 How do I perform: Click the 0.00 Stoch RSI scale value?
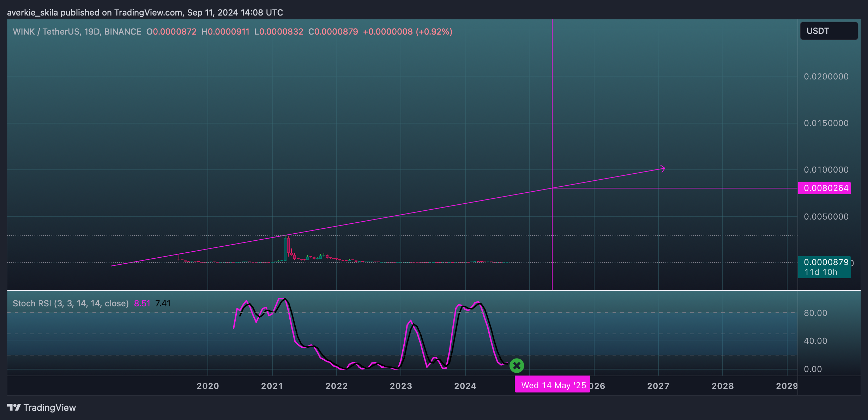point(813,369)
